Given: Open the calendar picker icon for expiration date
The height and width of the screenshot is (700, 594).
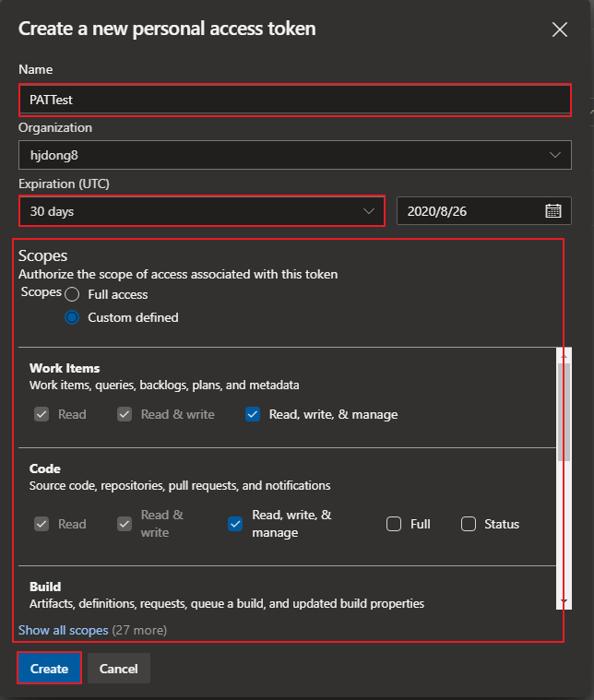Looking at the screenshot, I should (552, 210).
